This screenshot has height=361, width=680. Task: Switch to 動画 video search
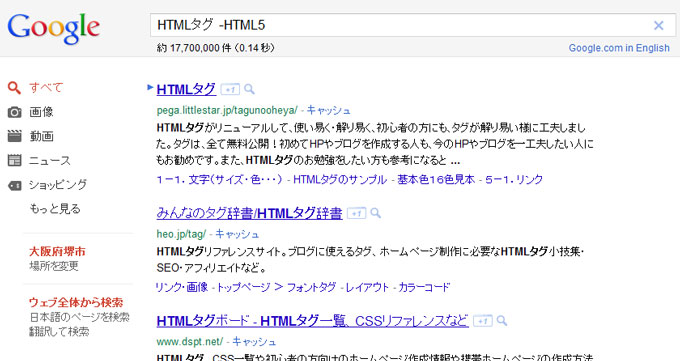[x=41, y=136]
